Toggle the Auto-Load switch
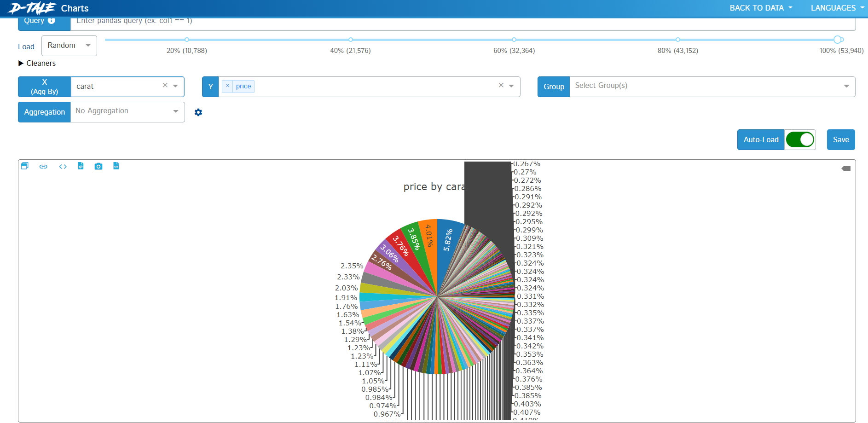The image size is (868, 423). 800,139
